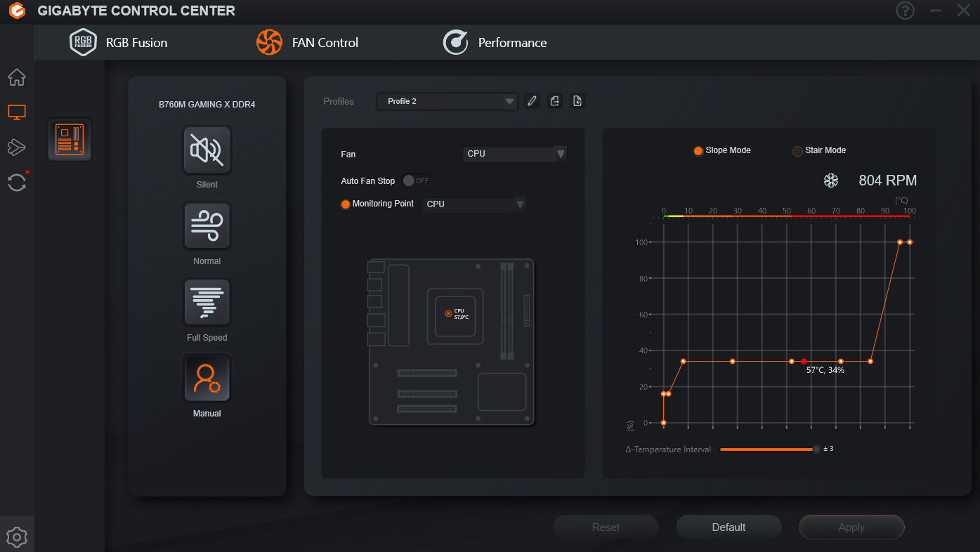
Task: Go to the Performance tab
Action: pyautogui.click(x=495, y=42)
